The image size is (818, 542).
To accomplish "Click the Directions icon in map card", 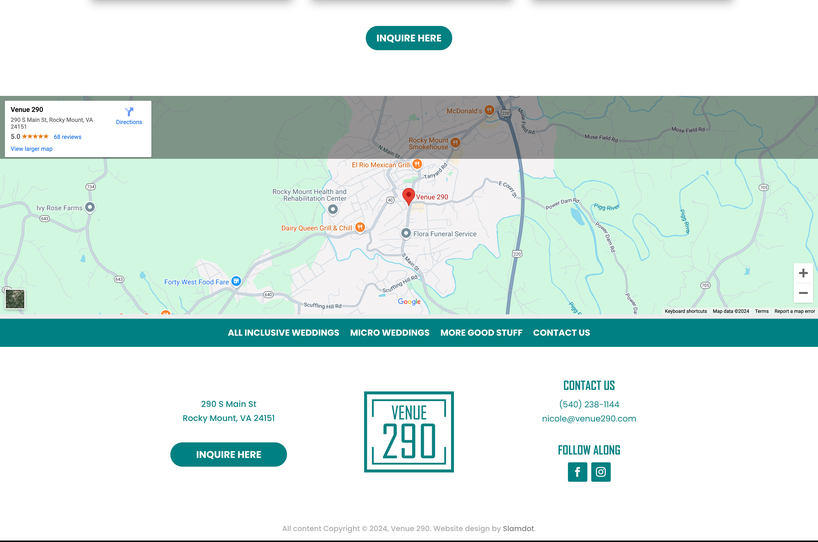I will point(129,113).
